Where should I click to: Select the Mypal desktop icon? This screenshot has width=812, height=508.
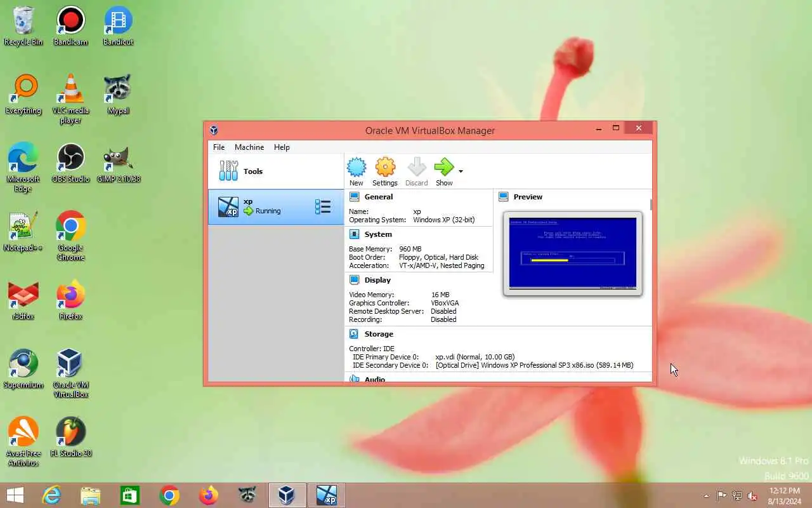coord(118,95)
